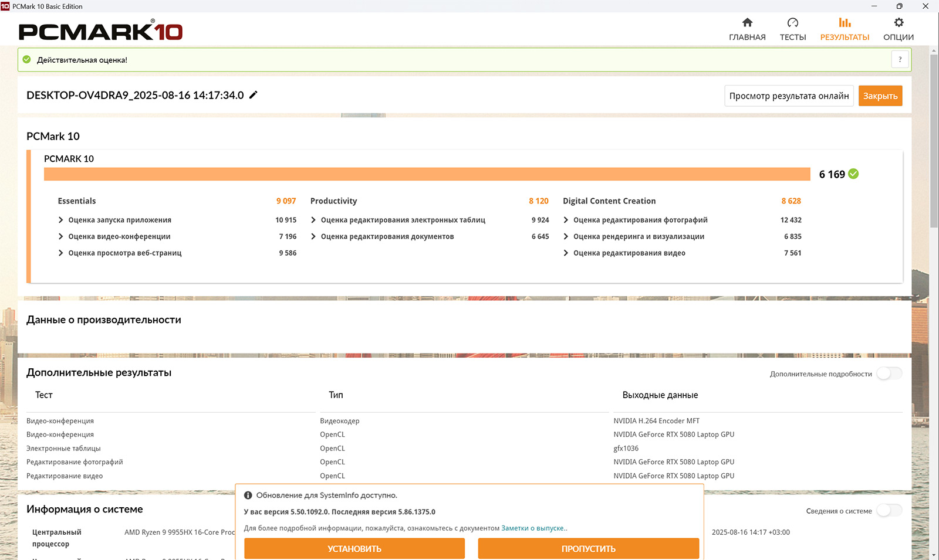The height and width of the screenshot is (560, 939).
Task: Toggle Дополнительные подробности switch
Action: tap(889, 374)
